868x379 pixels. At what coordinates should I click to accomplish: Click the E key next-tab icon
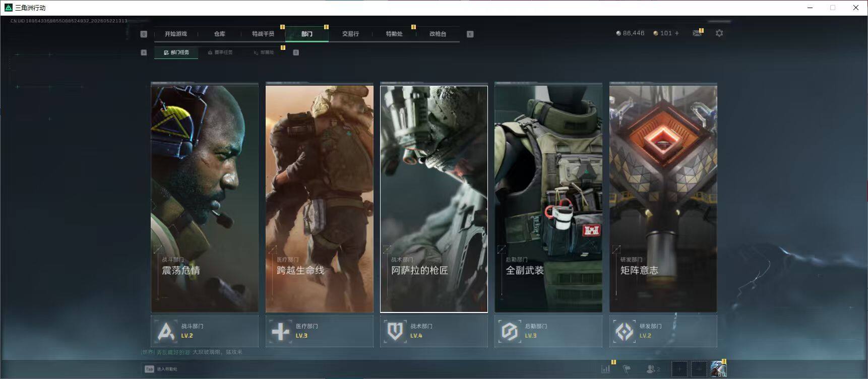point(470,34)
